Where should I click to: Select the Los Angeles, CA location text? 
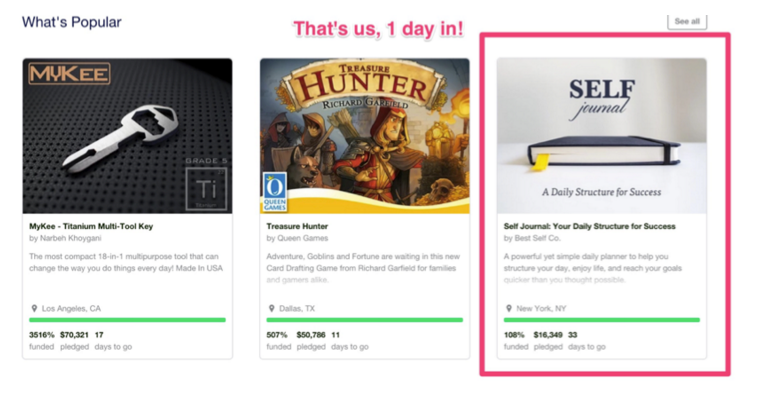[x=71, y=308]
